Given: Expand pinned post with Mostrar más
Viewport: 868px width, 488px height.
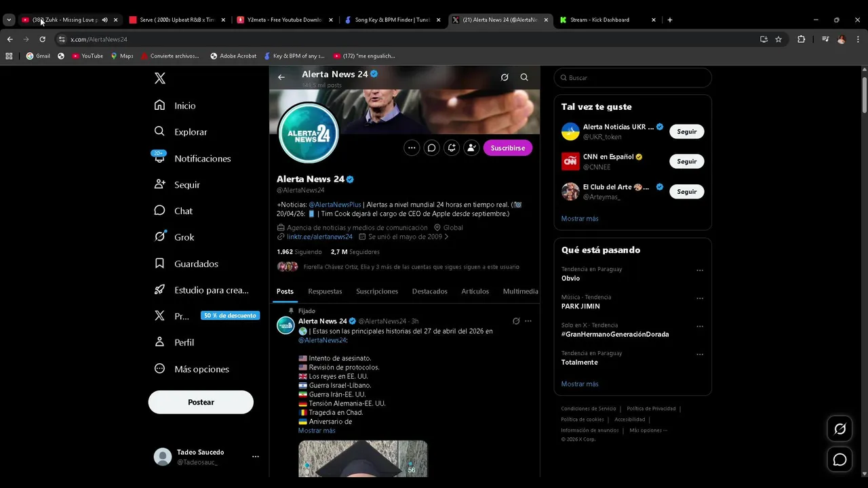Looking at the screenshot, I should coord(317,430).
